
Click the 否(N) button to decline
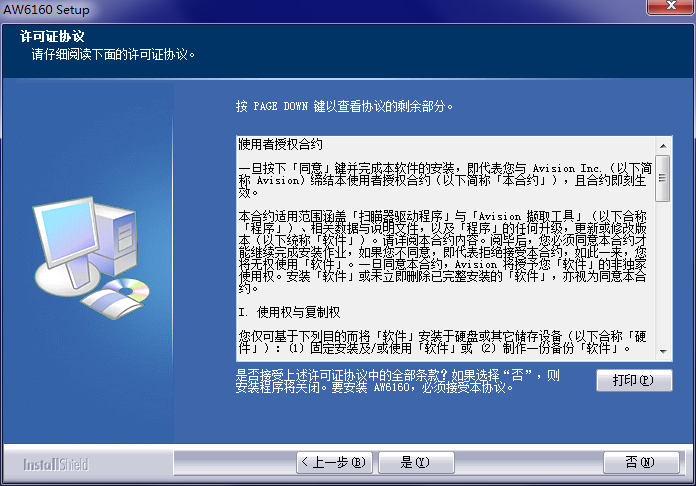point(641,462)
